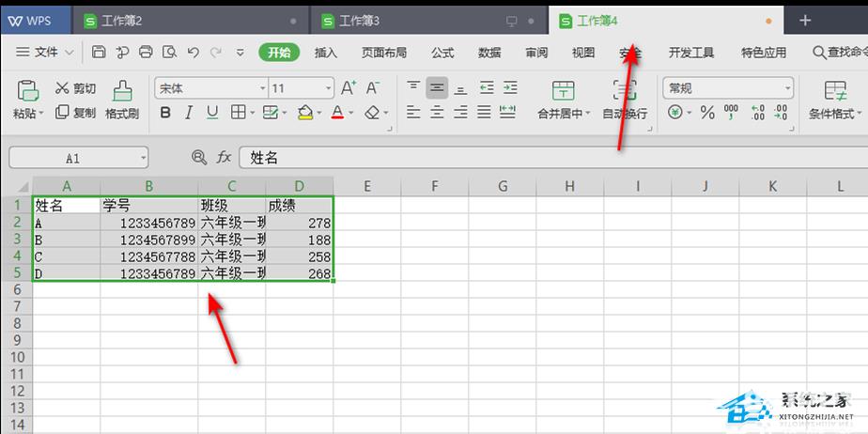
Task: Open the font size 11 dropdown
Action: point(329,88)
